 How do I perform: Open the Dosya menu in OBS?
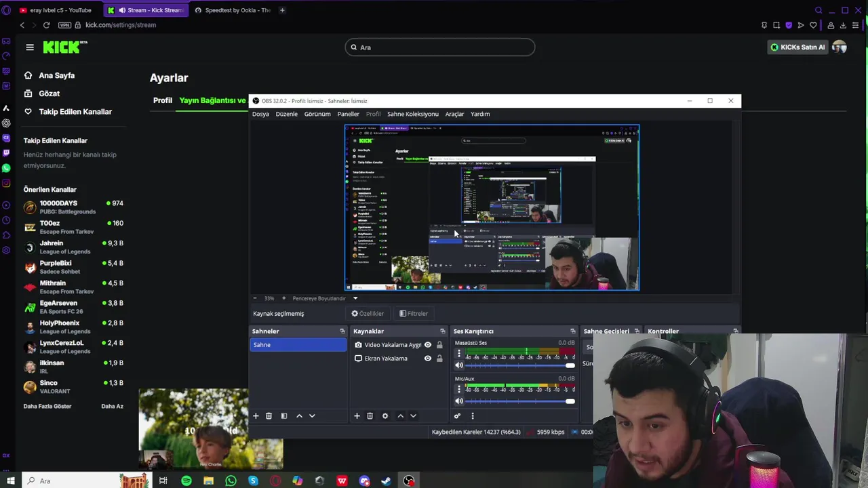pyautogui.click(x=260, y=114)
